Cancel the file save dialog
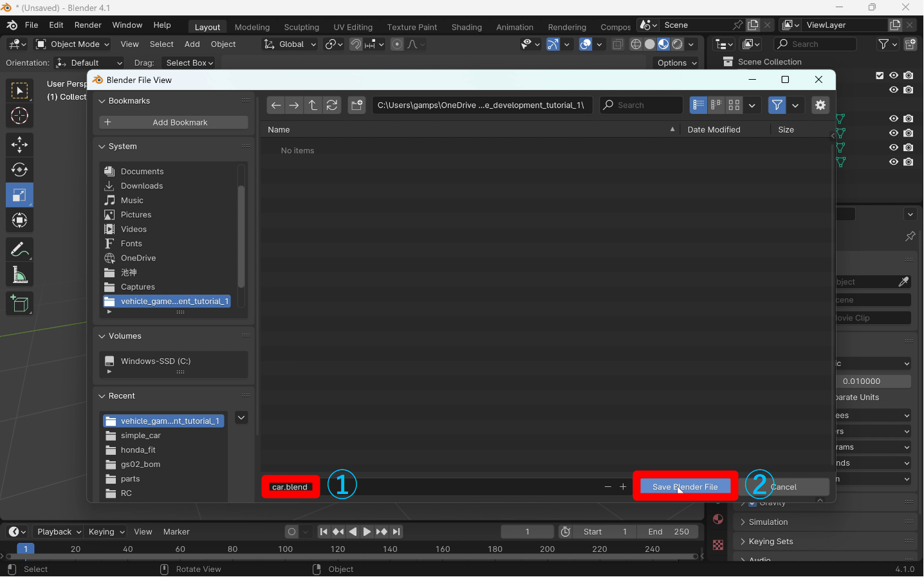The width and height of the screenshot is (924, 577). [783, 487]
